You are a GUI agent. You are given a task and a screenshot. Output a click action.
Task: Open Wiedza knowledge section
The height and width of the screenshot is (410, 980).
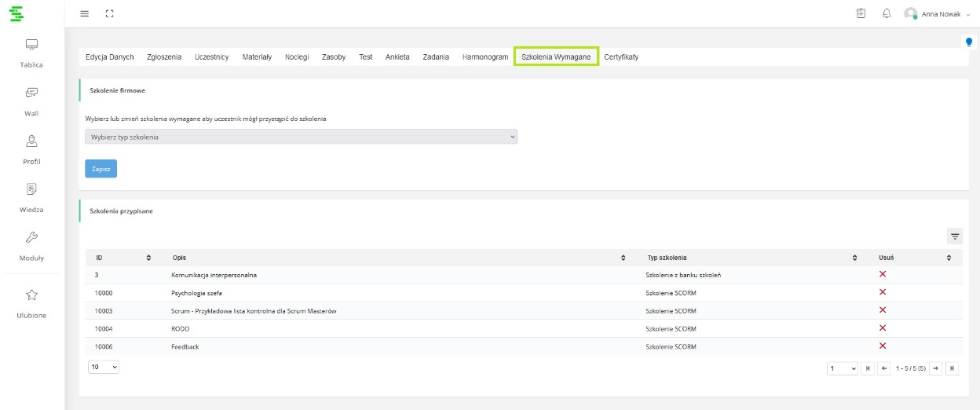point(31,189)
